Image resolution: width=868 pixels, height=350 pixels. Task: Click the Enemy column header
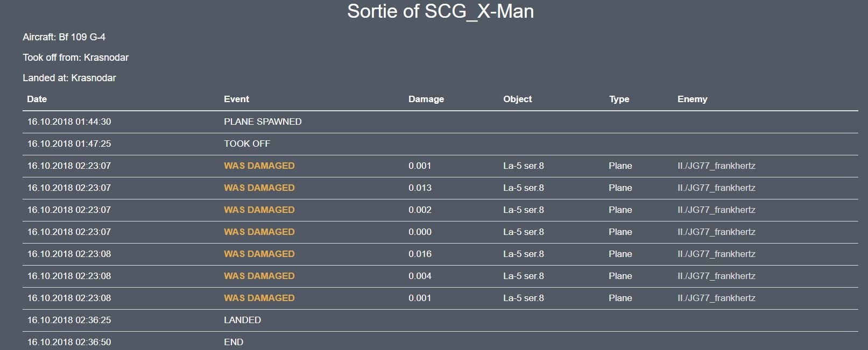point(692,99)
